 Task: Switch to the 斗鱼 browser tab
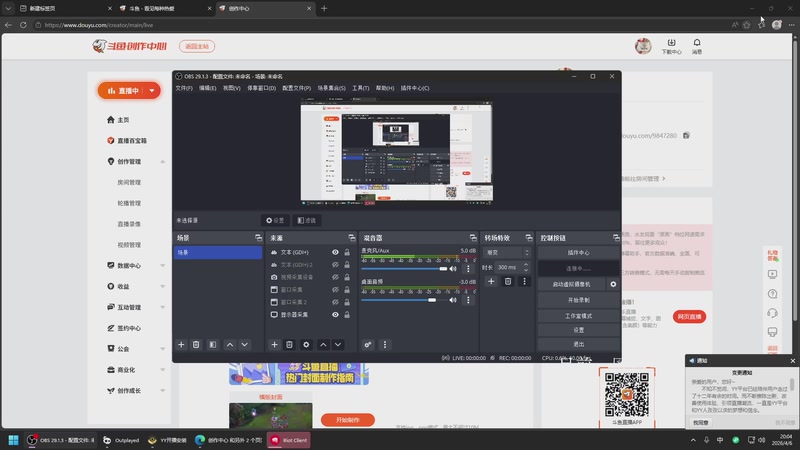pyautogui.click(x=164, y=9)
